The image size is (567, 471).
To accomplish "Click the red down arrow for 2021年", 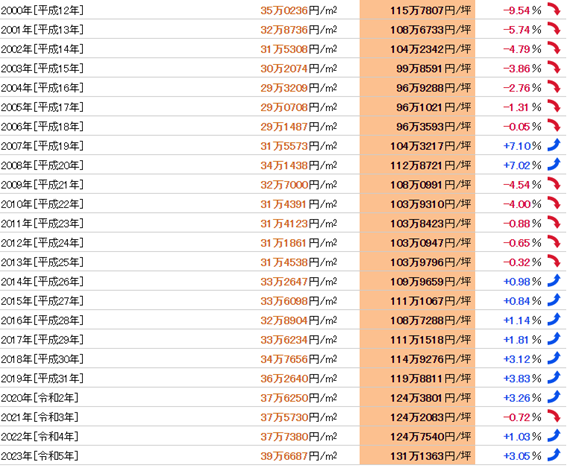I will pyautogui.click(x=554, y=416).
